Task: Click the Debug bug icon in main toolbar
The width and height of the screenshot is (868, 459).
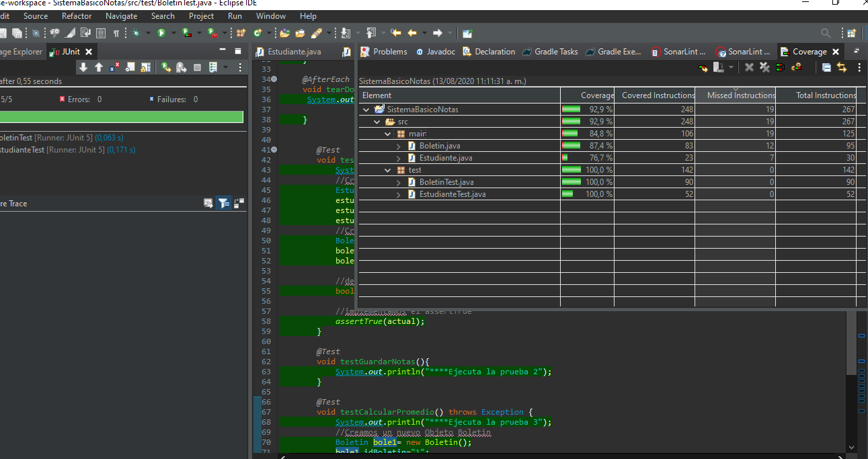Action: (x=136, y=33)
